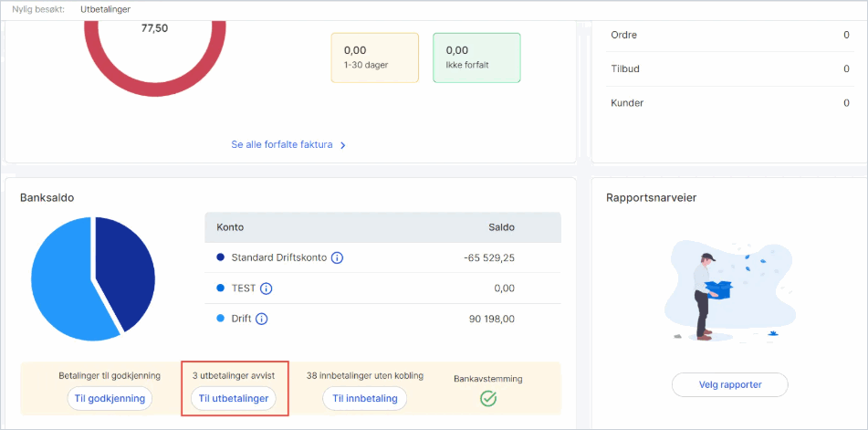This screenshot has height=430, width=868.
Task: Click the green Bankavstemming checkmark icon
Action: click(x=487, y=398)
